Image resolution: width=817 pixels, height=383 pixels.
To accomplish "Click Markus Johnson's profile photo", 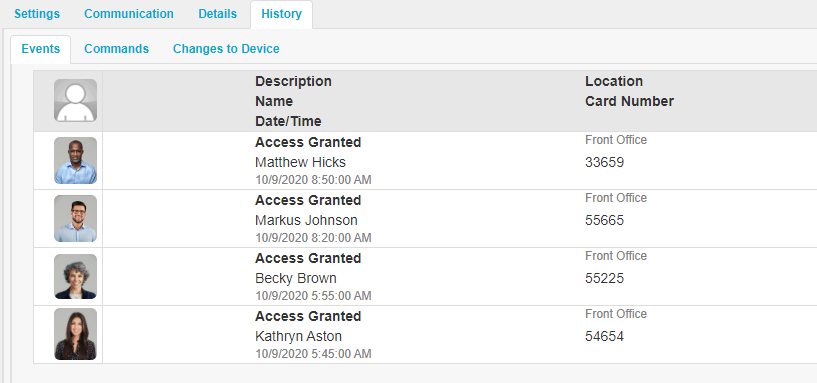I will click(x=75, y=218).
